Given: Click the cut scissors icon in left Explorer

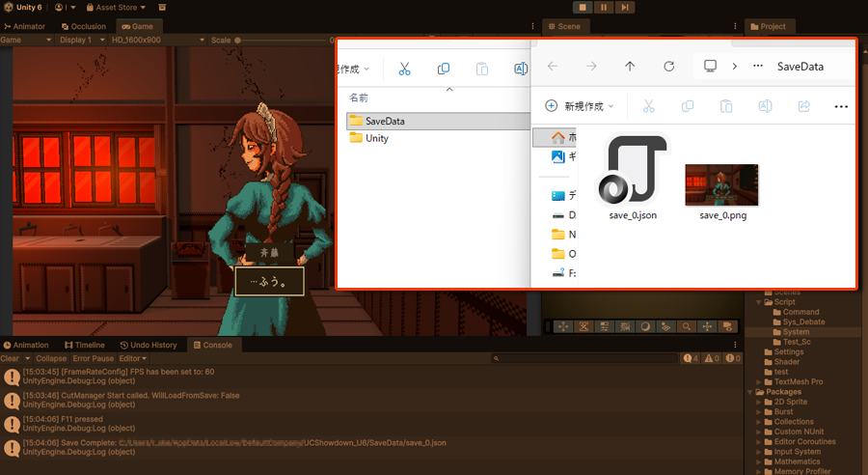Looking at the screenshot, I should (404, 69).
